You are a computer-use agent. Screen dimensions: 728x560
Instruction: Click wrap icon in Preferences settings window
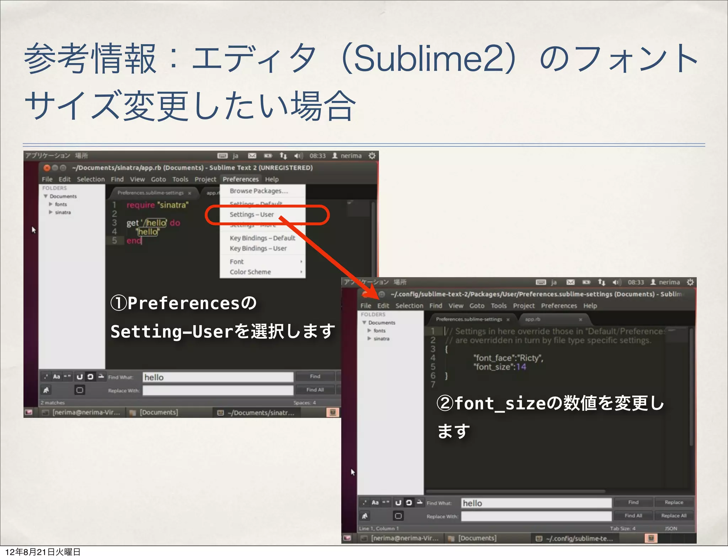[x=409, y=502]
